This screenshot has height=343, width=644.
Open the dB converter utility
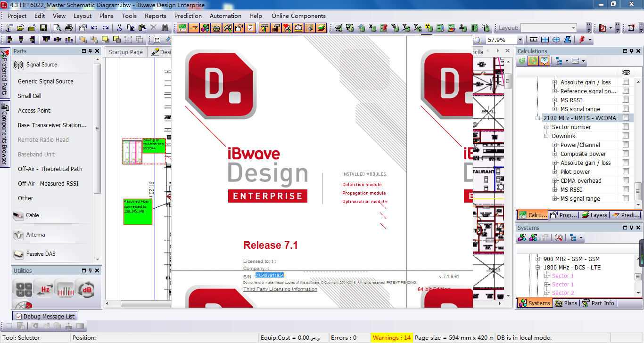[x=85, y=288]
